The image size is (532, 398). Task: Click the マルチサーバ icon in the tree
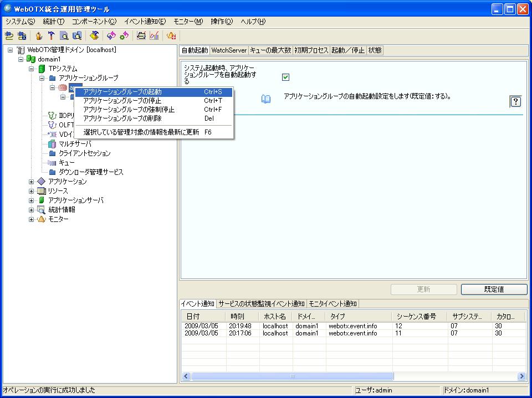[52, 144]
